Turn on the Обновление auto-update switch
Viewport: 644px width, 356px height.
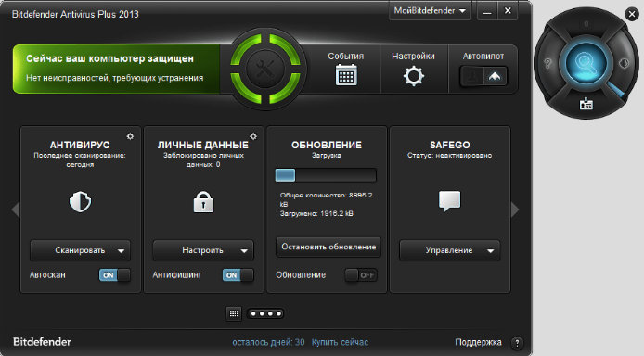point(361,275)
